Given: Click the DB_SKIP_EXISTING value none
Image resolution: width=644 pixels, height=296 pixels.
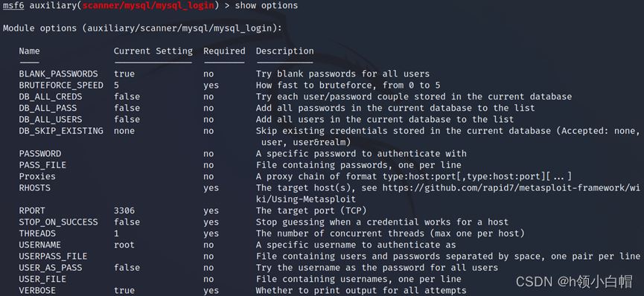Looking at the screenshot, I should pyautogui.click(x=124, y=131).
